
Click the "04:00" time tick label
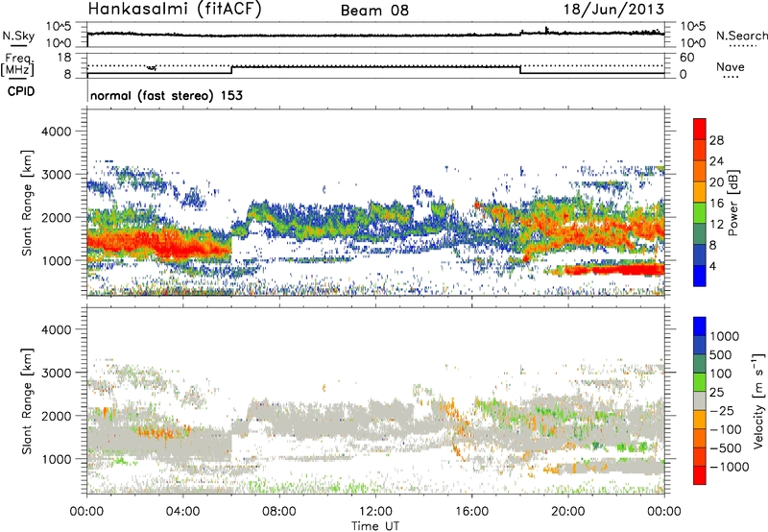(x=182, y=512)
